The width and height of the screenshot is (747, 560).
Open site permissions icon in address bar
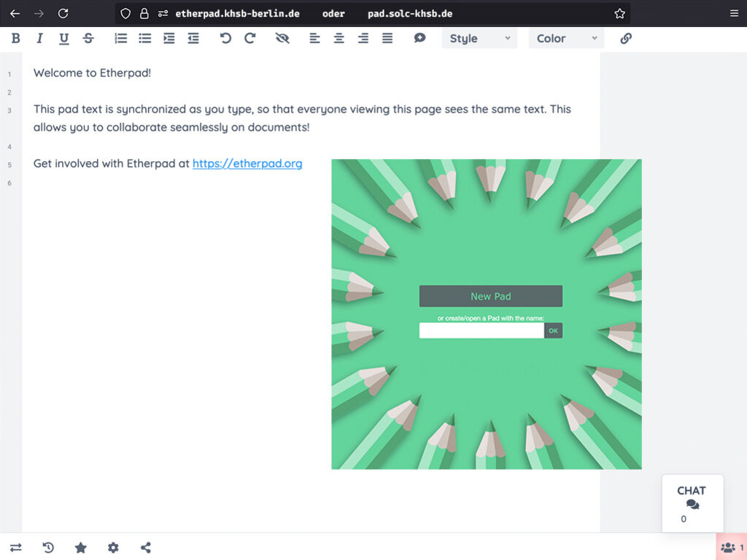pyautogui.click(x=163, y=13)
